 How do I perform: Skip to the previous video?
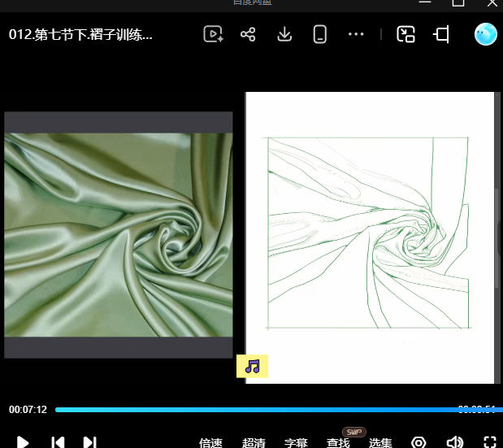pos(58,442)
